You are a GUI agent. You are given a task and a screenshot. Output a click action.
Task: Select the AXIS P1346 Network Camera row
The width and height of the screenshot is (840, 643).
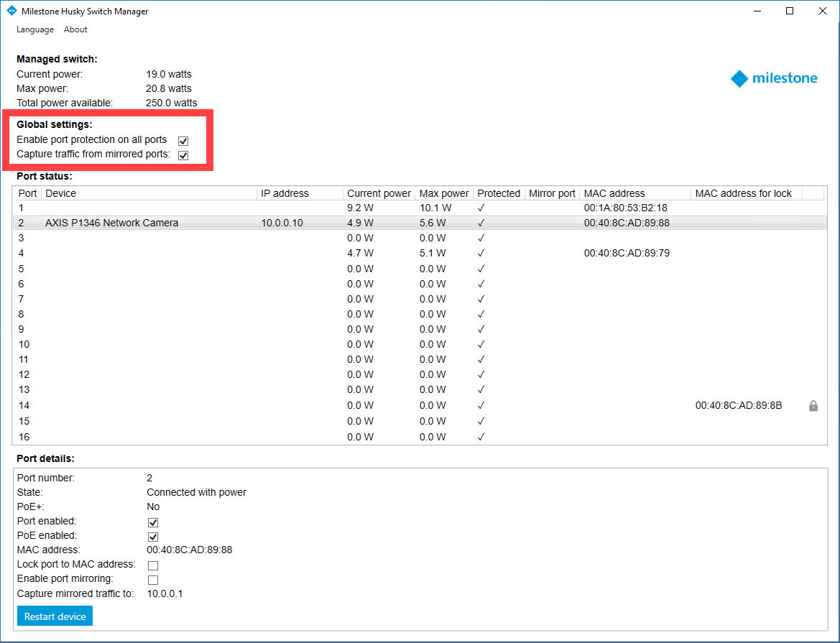click(x=111, y=223)
